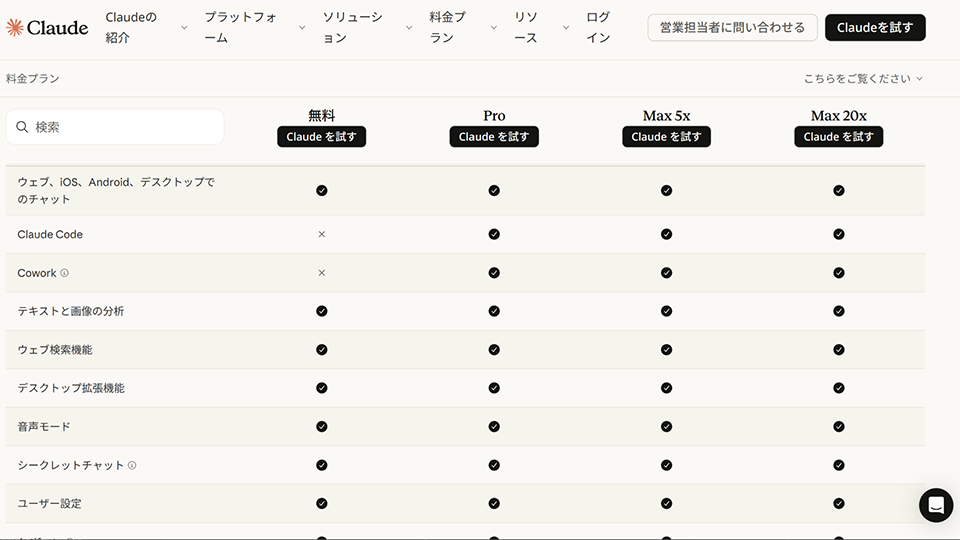
Task: Click the X mark for Claude Code under 無料
Action: 321,234
